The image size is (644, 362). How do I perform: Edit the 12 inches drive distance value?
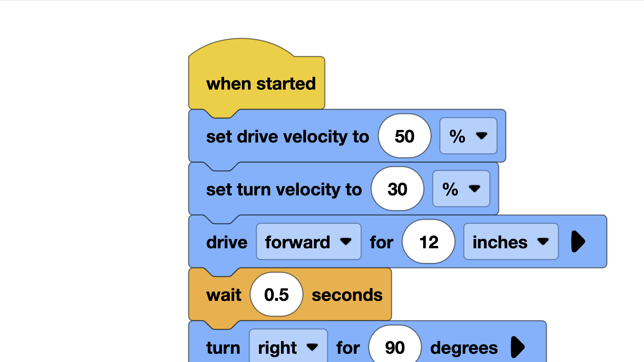pyautogui.click(x=429, y=242)
